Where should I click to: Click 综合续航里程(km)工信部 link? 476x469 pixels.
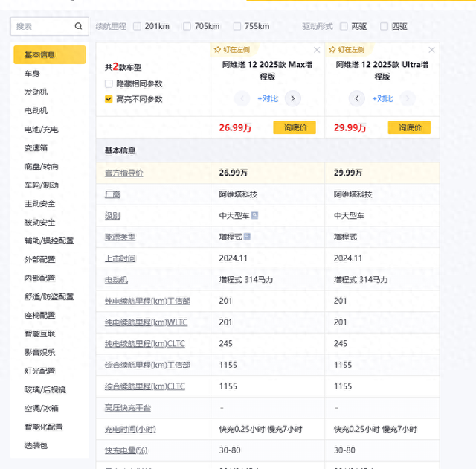pos(147,365)
